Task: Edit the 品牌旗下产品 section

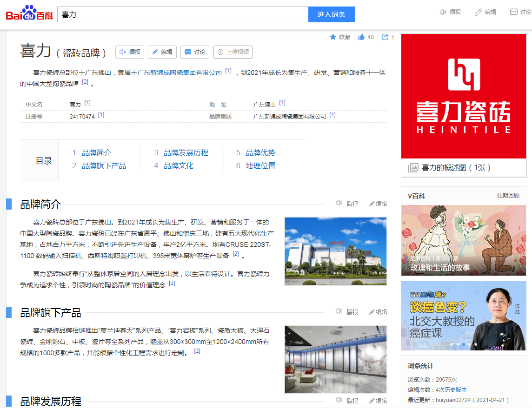Action: click(378, 312)
